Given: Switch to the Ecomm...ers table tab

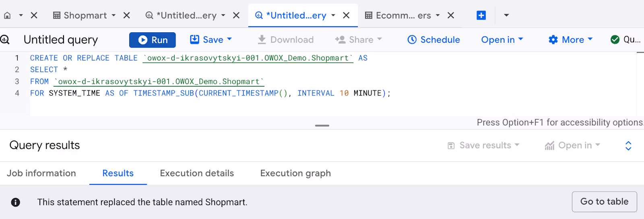Looking at the screenshot, I should (398, 15).
